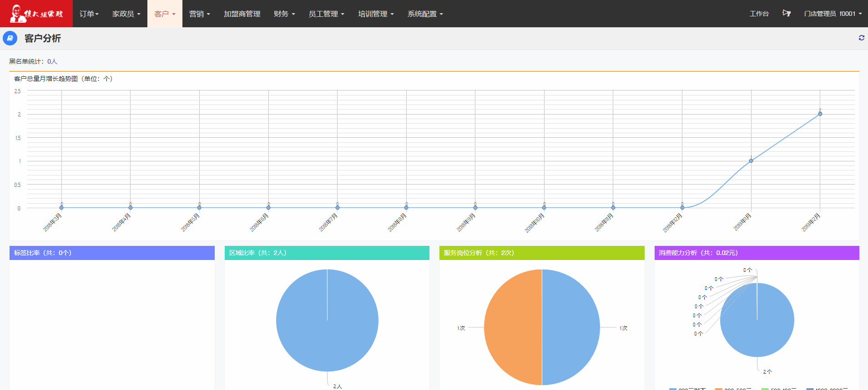The image size is (868, 390).
Task: Click the 2019年2月 data point
Action: [x=820, y=114]
